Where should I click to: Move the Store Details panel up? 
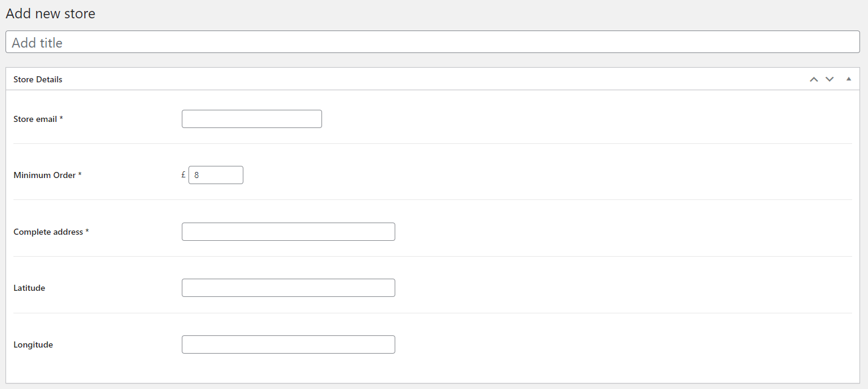pyautogui.click(x=814, y=79)
